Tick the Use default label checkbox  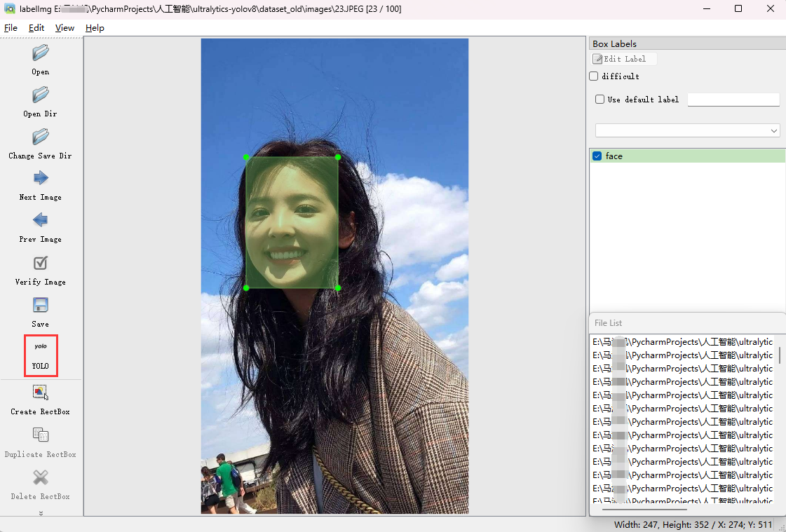pos(599,100)
